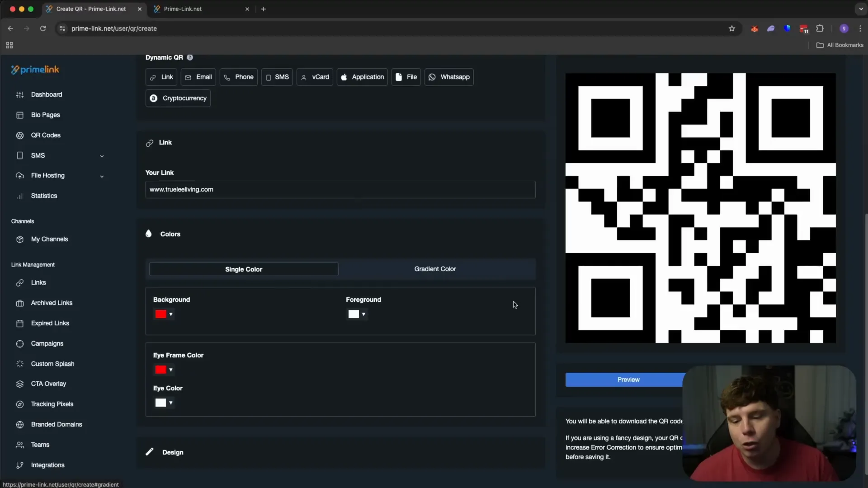The height and width of the screenshot is (488, 868).
Task: Choose the Application QR type button
Action: [362, 77]
